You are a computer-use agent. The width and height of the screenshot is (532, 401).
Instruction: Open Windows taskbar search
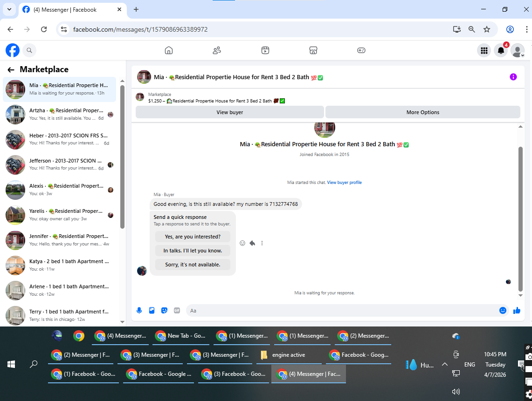34,364
